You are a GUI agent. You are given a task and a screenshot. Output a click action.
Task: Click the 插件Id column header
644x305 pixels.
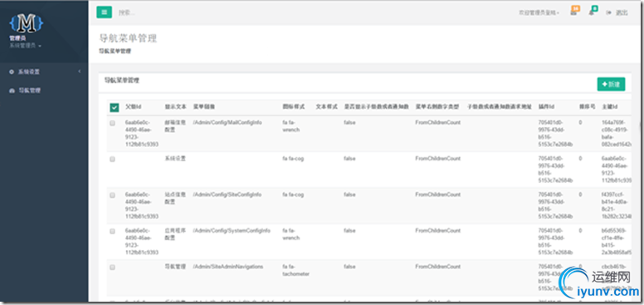tap(547, 107)
